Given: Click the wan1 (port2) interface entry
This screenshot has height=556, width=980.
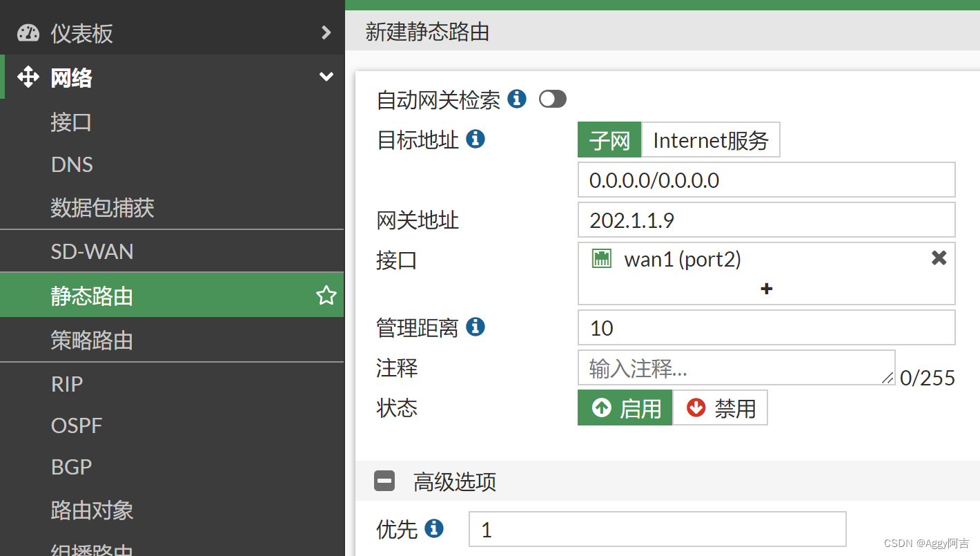Looking at the screenshot, I should (x=683, y=259).
